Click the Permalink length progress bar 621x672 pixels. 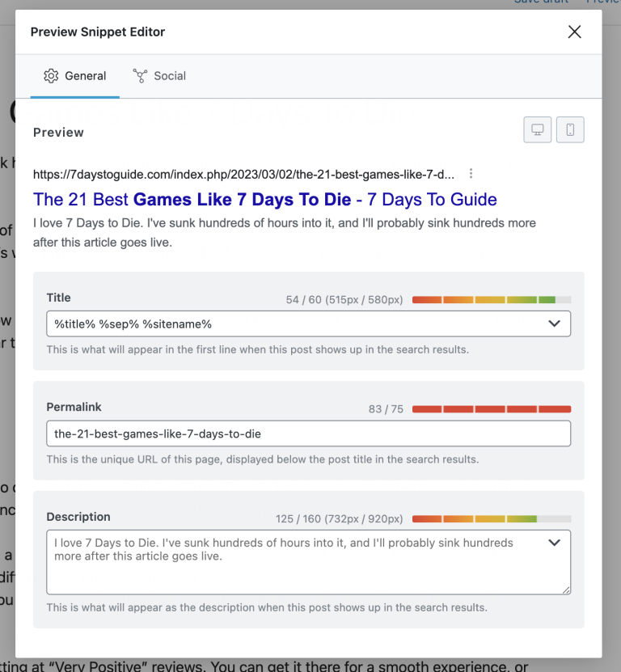click(491, 409)
